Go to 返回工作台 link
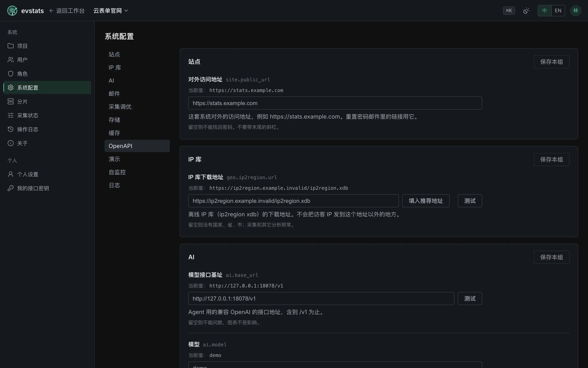The image size is (588, 368). click(67, 11)
